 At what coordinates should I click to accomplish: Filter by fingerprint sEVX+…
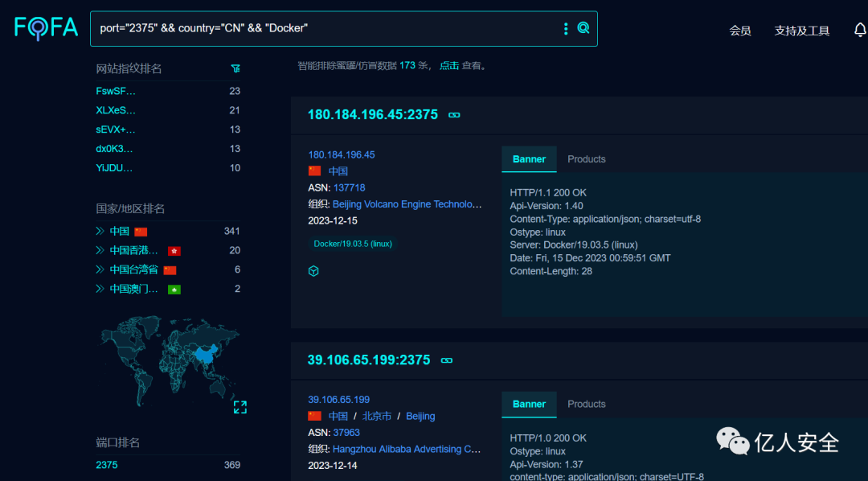coord(116,129)
